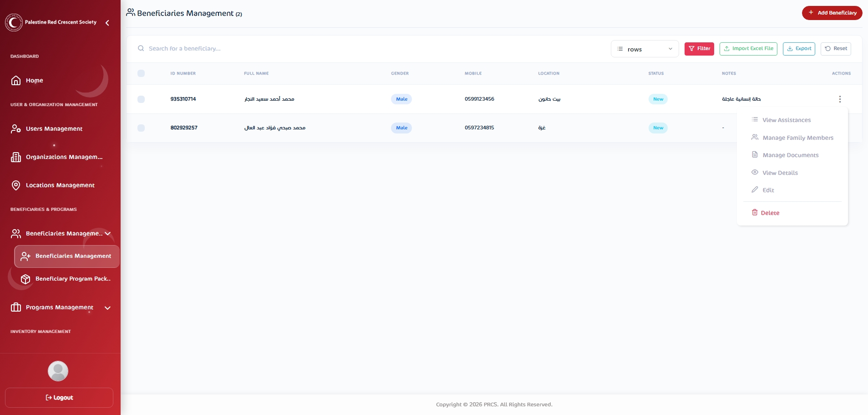Collapse the Beneficiaries Management sidebar group
Viewport: 868px width, 415px height.
(108, 234)
